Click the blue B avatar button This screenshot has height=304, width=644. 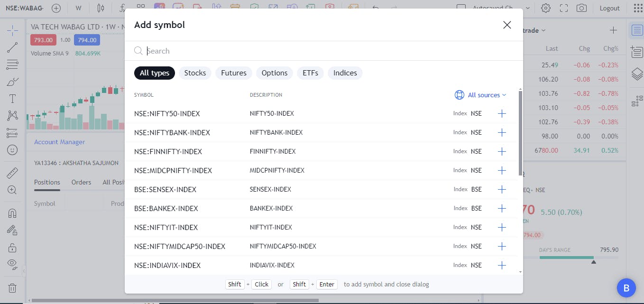click(x=626, y=287)
